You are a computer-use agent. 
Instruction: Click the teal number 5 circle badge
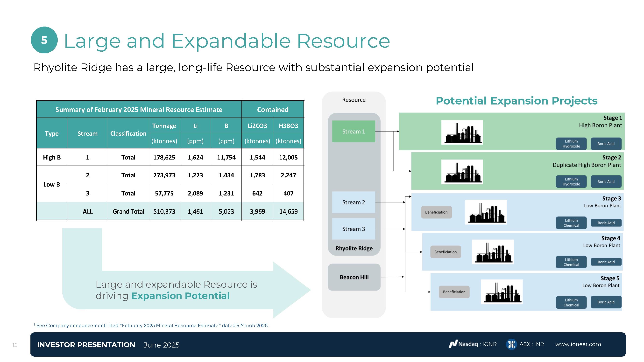(x=44, y=40)
